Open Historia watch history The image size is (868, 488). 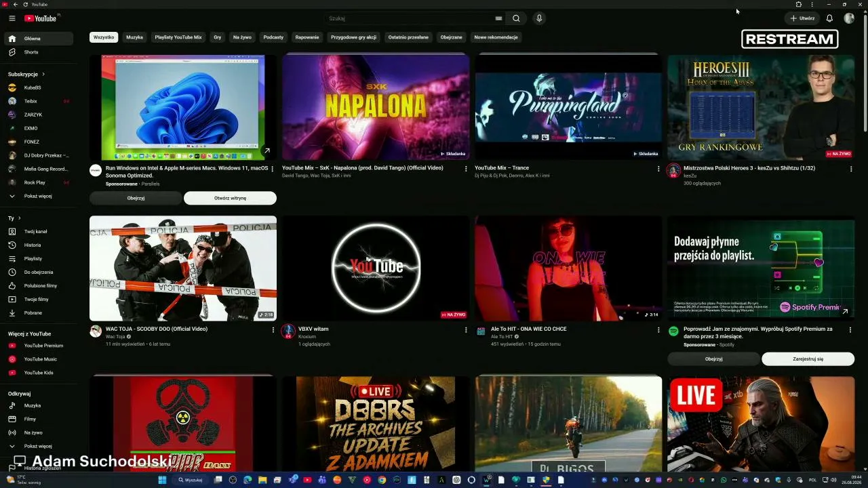pyautogui.click(x=39, y=245)
